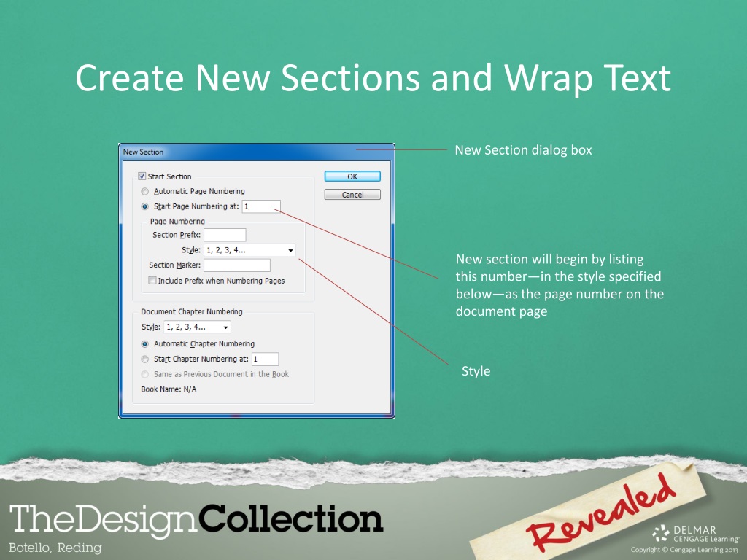Click the OK button
This screenshot has width=747, height=560.
coord(352,176)
